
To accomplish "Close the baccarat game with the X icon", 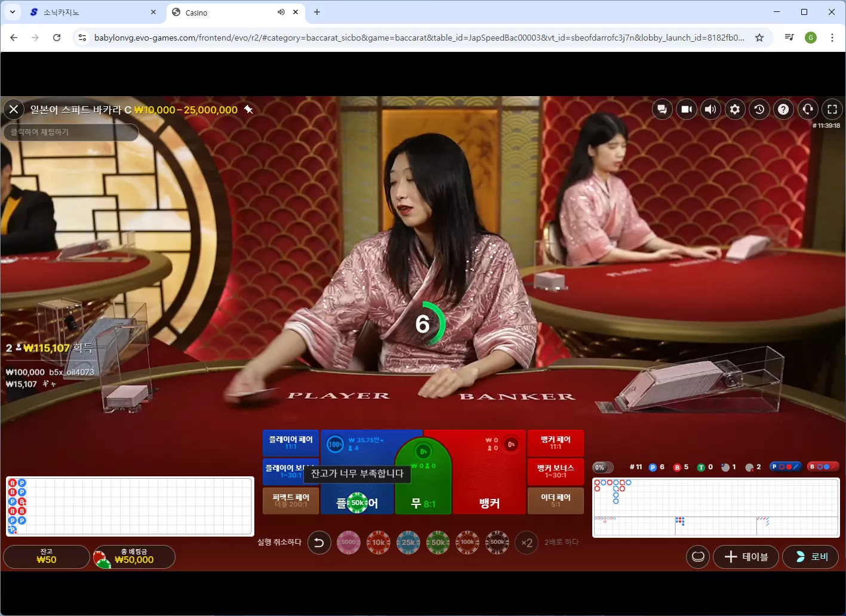I will (14, 109).
